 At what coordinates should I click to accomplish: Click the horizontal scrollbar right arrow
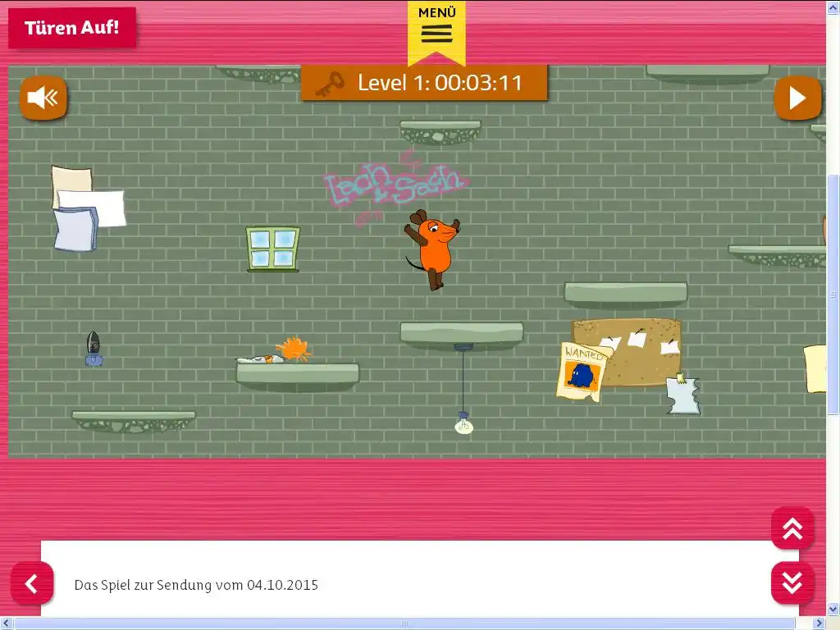point(819,623)
